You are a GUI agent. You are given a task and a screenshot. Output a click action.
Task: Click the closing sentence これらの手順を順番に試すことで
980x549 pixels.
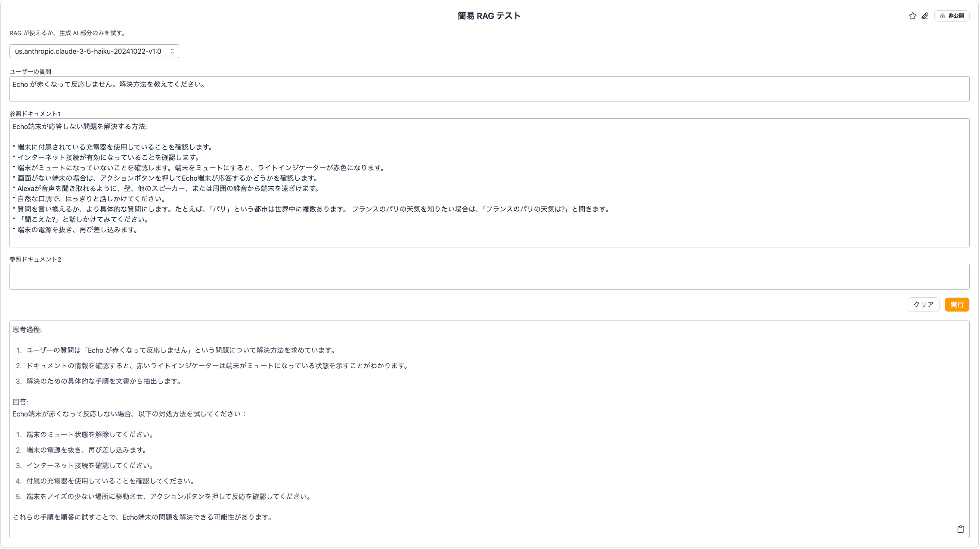143,517
